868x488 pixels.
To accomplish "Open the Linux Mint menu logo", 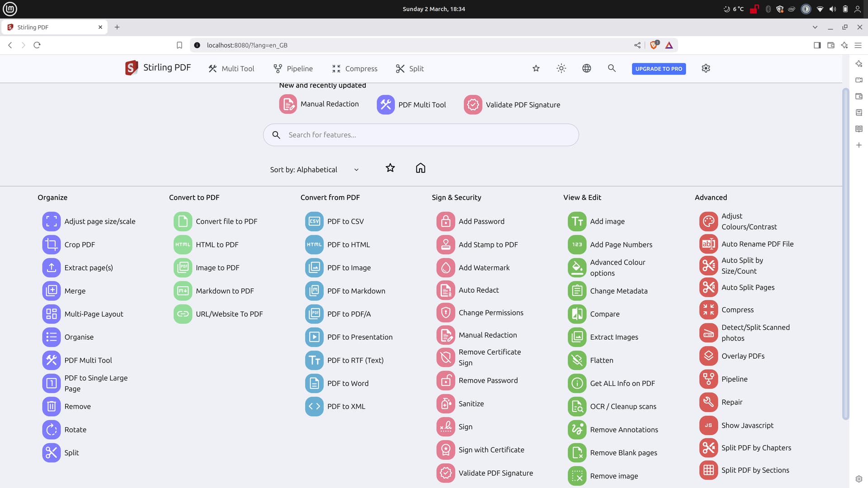I will (x=9, y=9).
